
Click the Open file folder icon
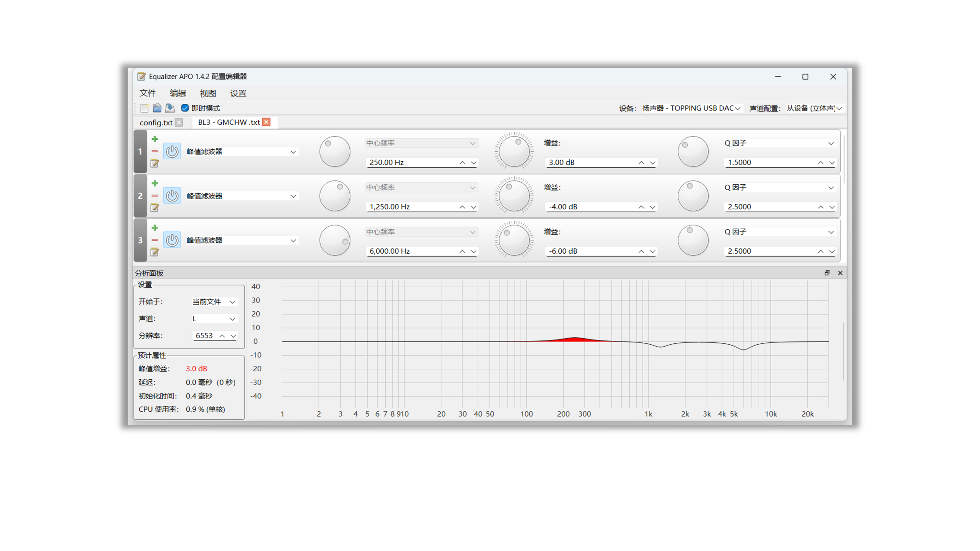(x=157, y=109)
